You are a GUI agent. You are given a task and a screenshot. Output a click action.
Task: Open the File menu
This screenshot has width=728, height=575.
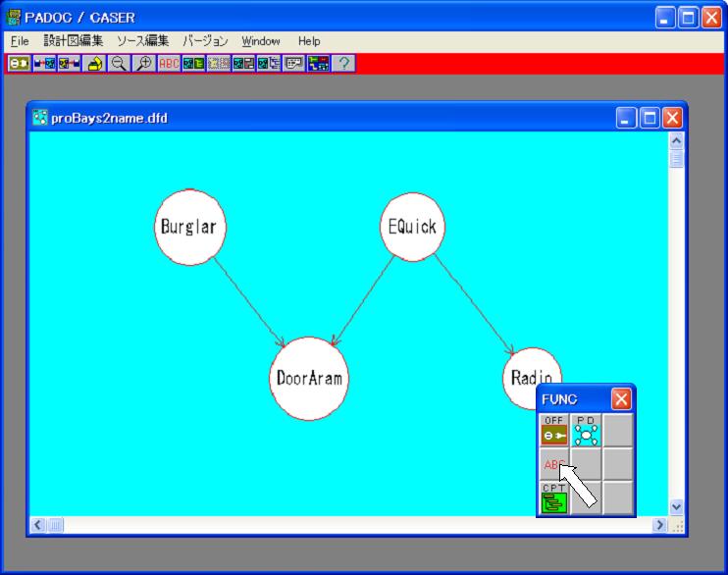point(20,41)
